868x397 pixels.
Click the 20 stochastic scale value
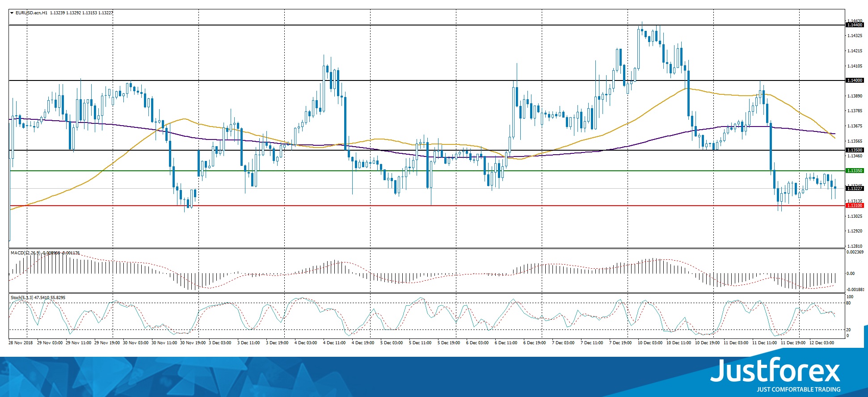[848, 330]
